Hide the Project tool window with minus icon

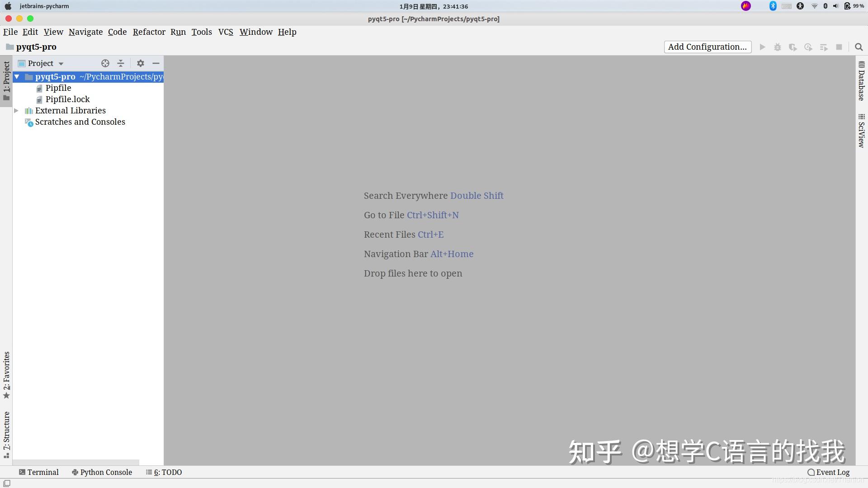click(x=156, y=63)
